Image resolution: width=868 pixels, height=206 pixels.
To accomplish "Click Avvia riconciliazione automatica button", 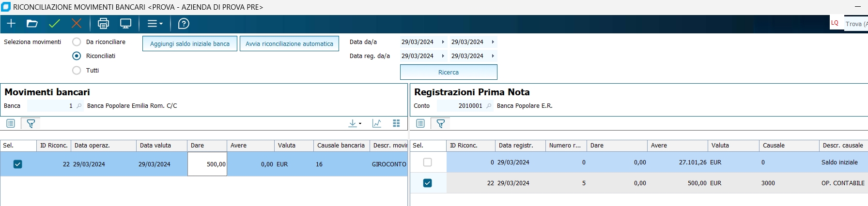I will tap(289, 44).
